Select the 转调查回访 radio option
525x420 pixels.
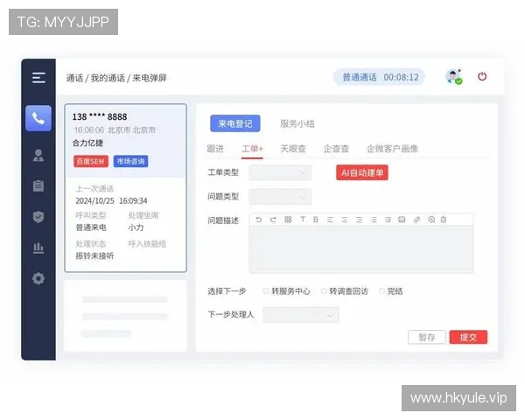(324, 291)
